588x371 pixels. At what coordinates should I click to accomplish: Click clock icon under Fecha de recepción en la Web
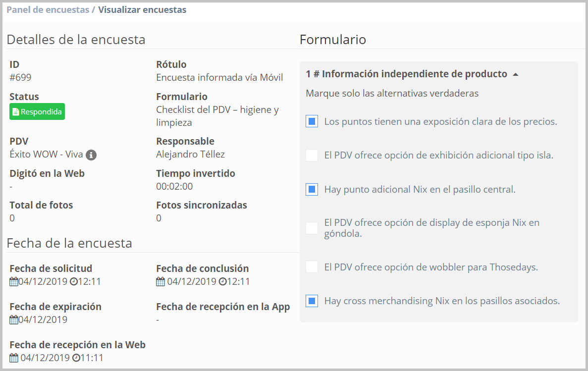tap(76, 358)
